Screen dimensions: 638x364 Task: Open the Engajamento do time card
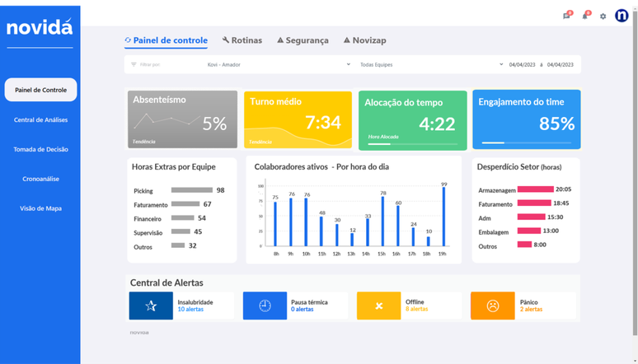(x=527, y=119)
